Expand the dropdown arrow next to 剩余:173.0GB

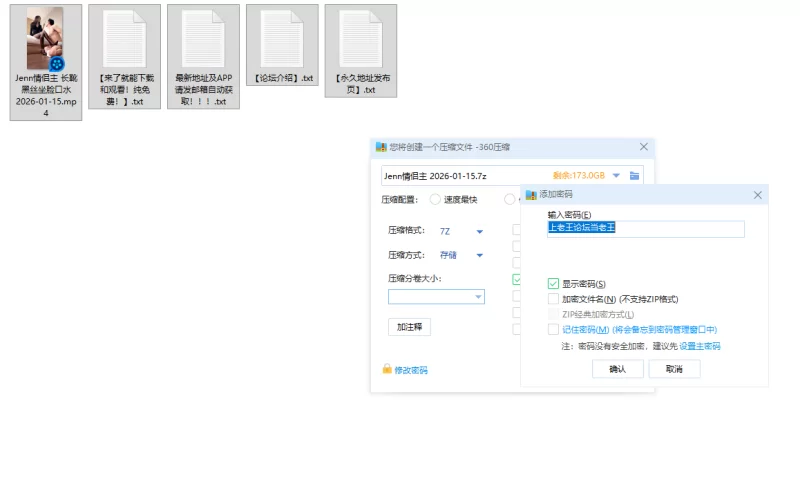[x=616, y=176]
